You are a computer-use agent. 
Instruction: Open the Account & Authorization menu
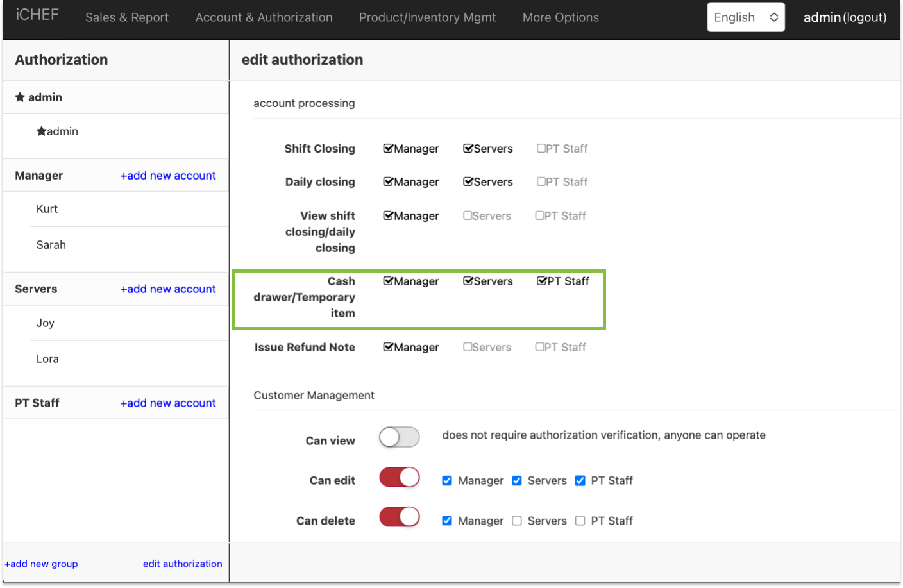tap(264, 17)
